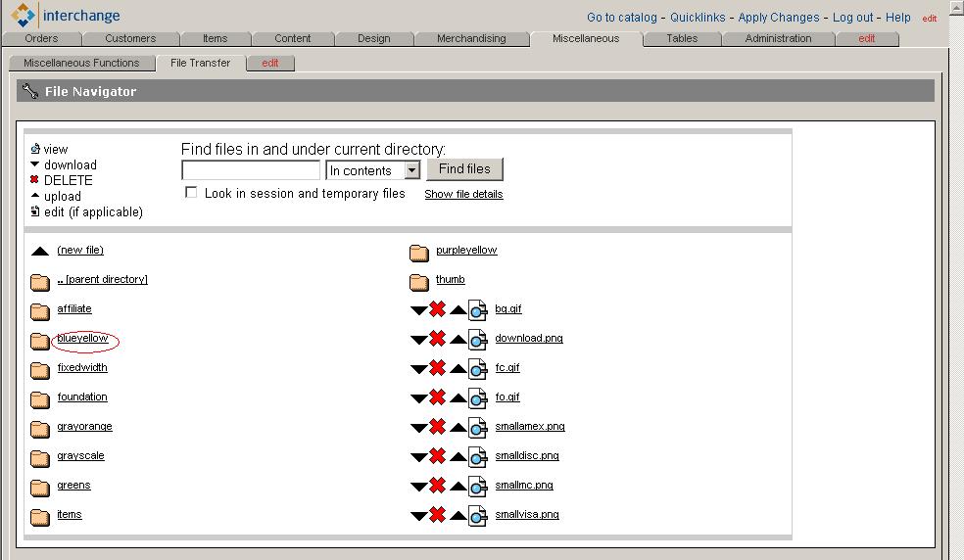Download download.png via its down arrow

[418, 340]
